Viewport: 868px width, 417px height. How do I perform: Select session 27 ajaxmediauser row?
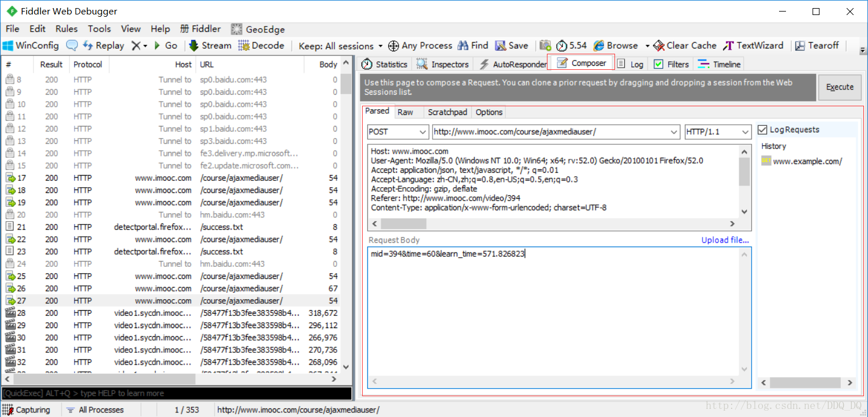[172, 300]
